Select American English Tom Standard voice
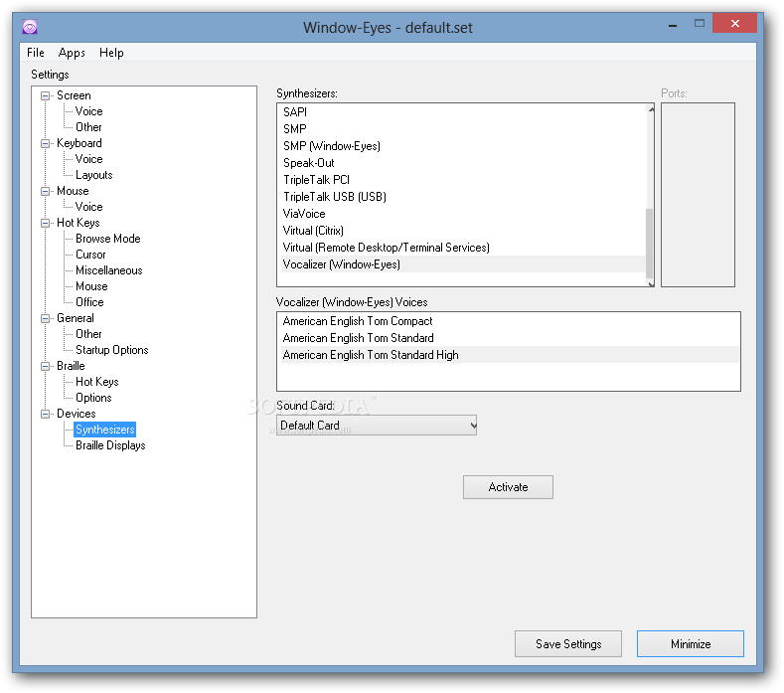Screen dimensions: 784x693 point(509,338)
